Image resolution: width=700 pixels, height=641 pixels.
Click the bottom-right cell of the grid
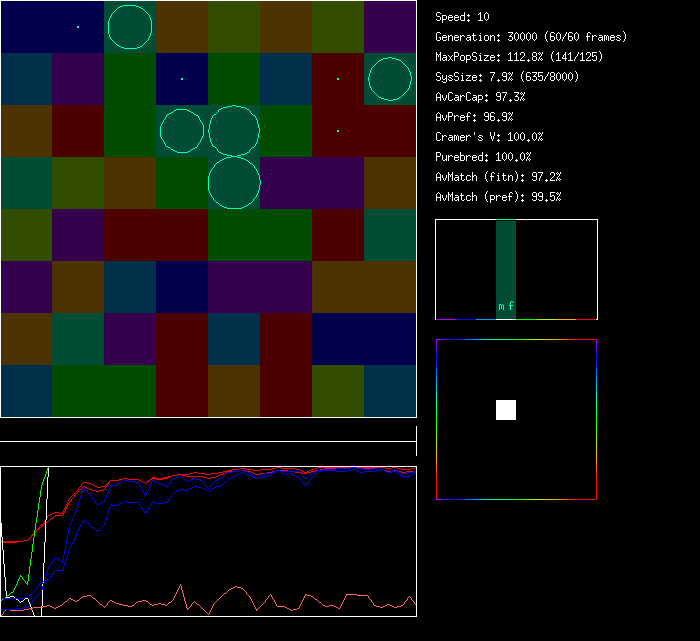click(x=390, y=391)
